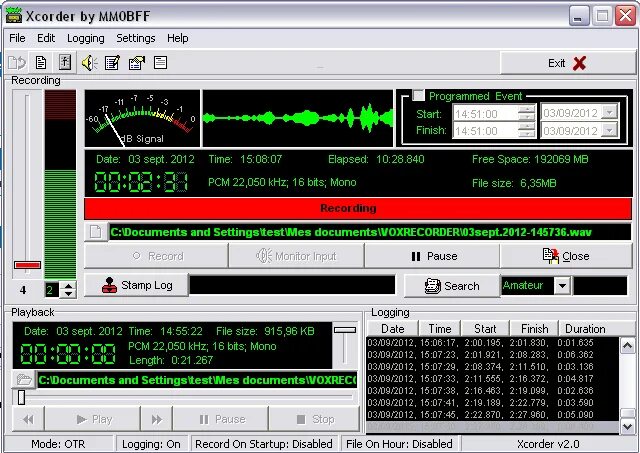Screen dimensions: 640x453
Task: Click the playback Pause button
Action: (221, 419)
